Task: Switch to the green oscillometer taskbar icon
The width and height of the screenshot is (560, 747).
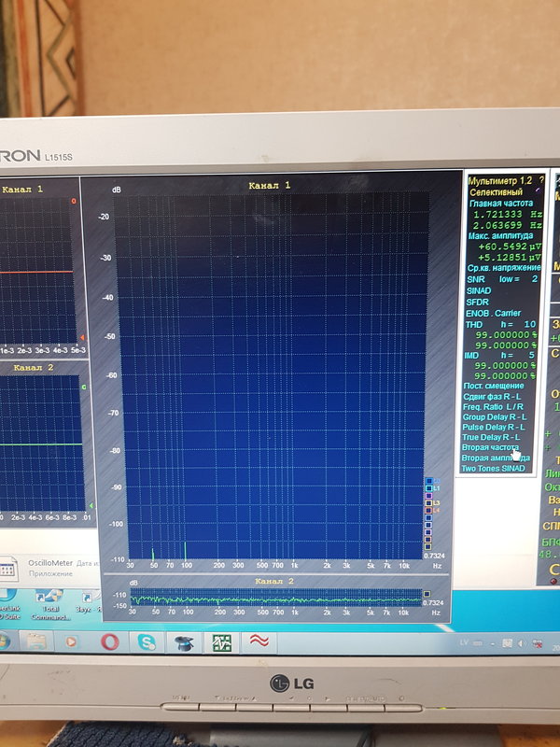Action: [x=221, y=643]
